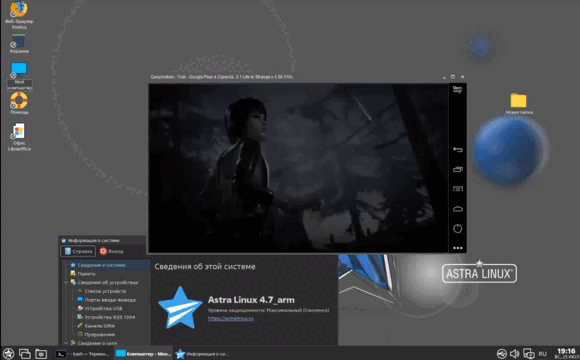Collapse the Сведения о сети branch

tap(66, 343)
